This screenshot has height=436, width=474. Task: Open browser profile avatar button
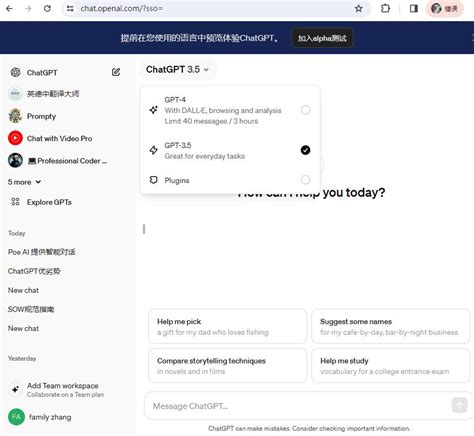click(445, 9)
